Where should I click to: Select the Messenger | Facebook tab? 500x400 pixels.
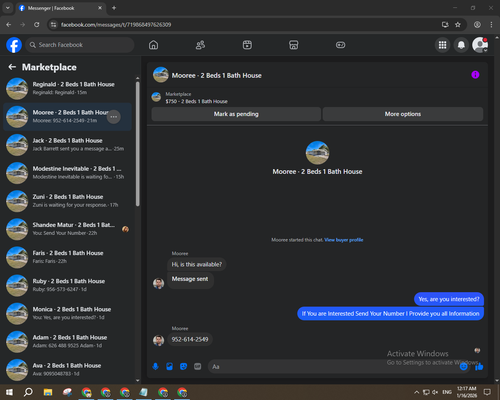click(x=61, y=8)
